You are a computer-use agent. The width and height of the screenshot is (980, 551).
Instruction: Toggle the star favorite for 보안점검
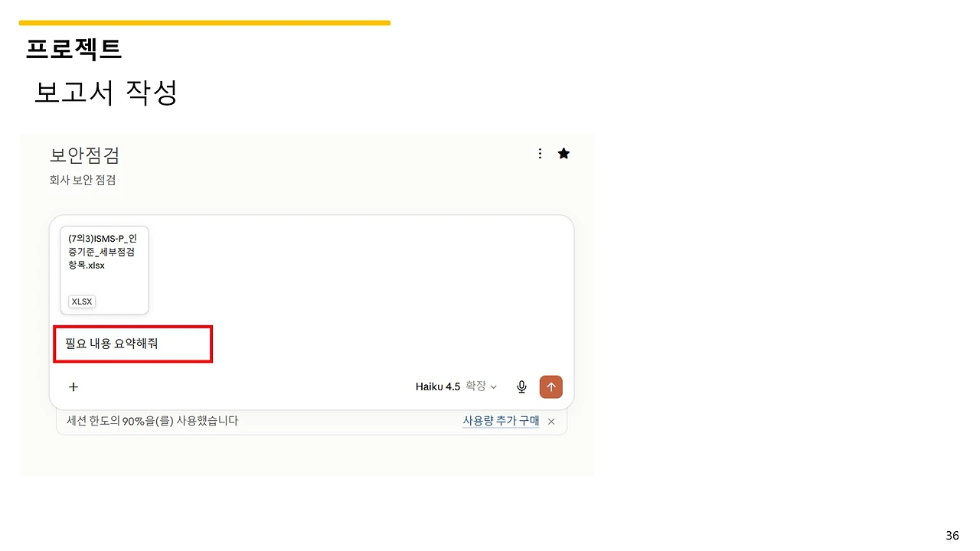pyautogui.click(x=563, y=154)
